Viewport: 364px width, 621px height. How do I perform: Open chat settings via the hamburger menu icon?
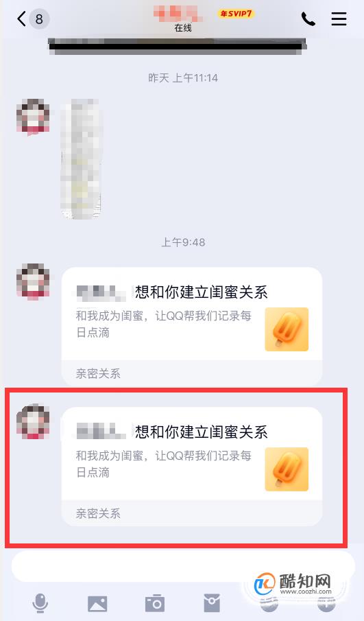(x=339, y=19)
